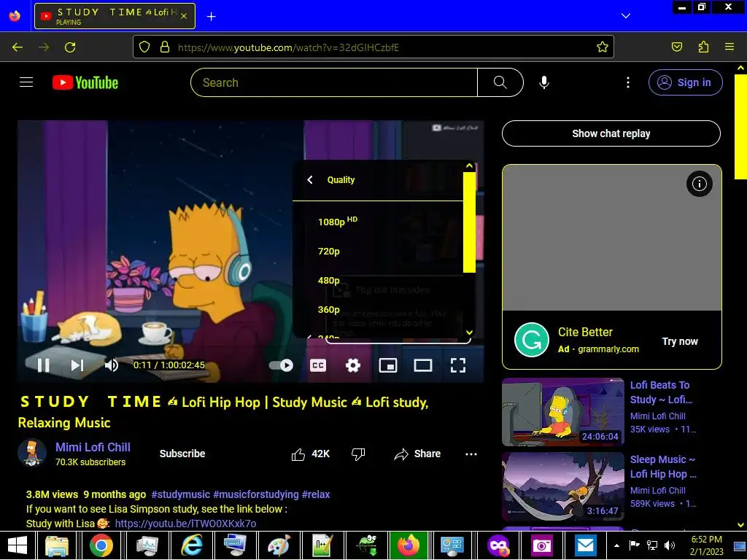Show hidden tray icons arrow
This screenshot has width=747, height=560.
(x=616, y=545)
